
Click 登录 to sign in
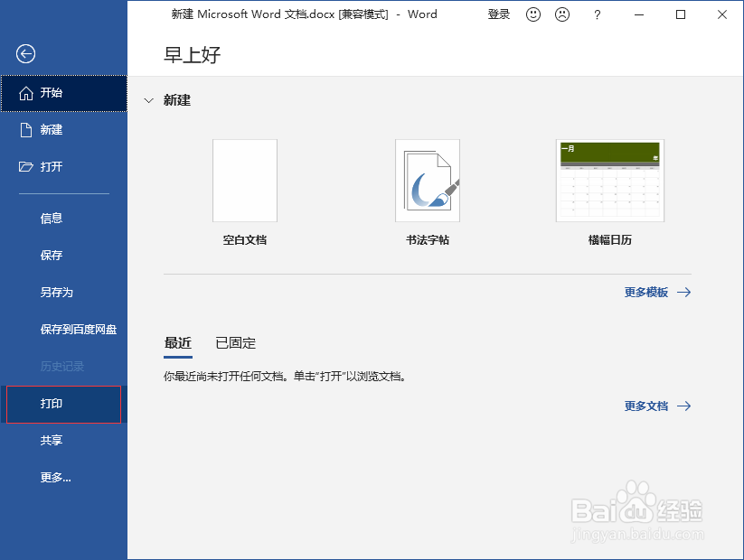pos(499,14)
